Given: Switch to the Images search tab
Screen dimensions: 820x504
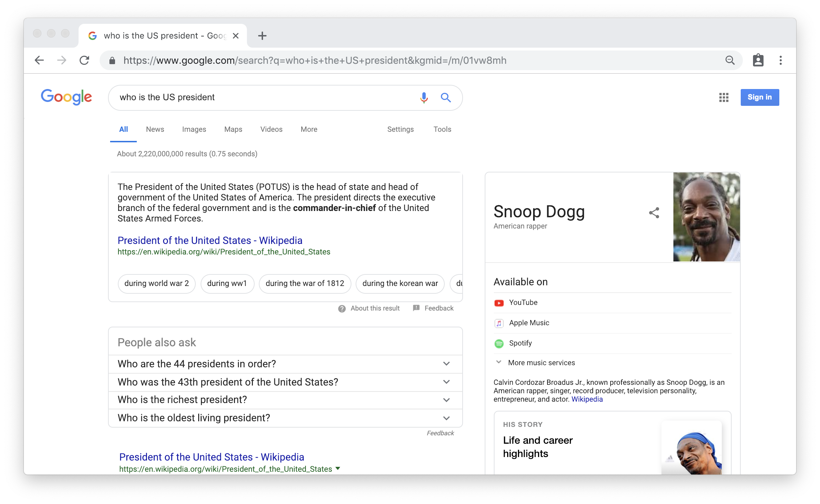Looking at the screenshot, I should click(x=194, y=129).
